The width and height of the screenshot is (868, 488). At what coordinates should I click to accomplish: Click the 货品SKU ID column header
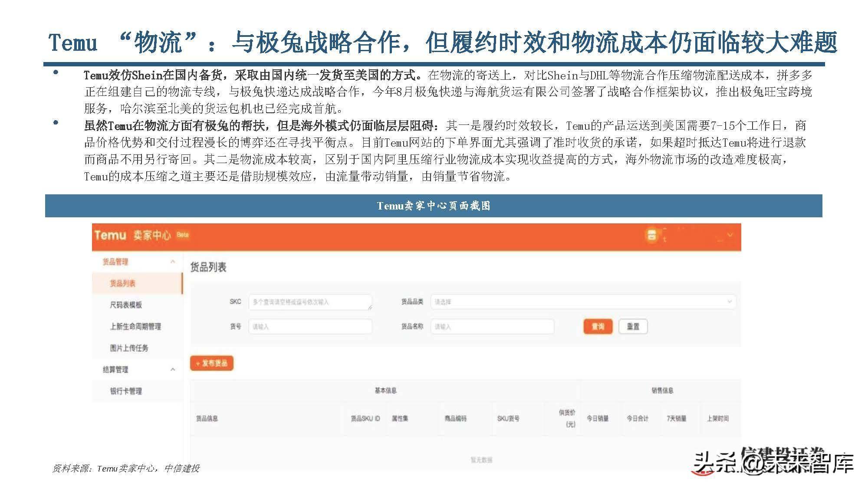365,419
